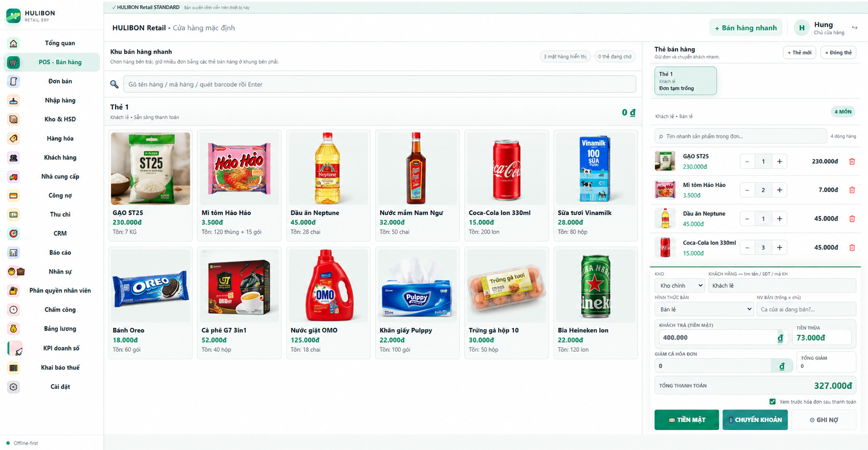Screen dimensions: 868x450
Task: Open the Báo cáo chart icon
Action: (x=13, y=253)
